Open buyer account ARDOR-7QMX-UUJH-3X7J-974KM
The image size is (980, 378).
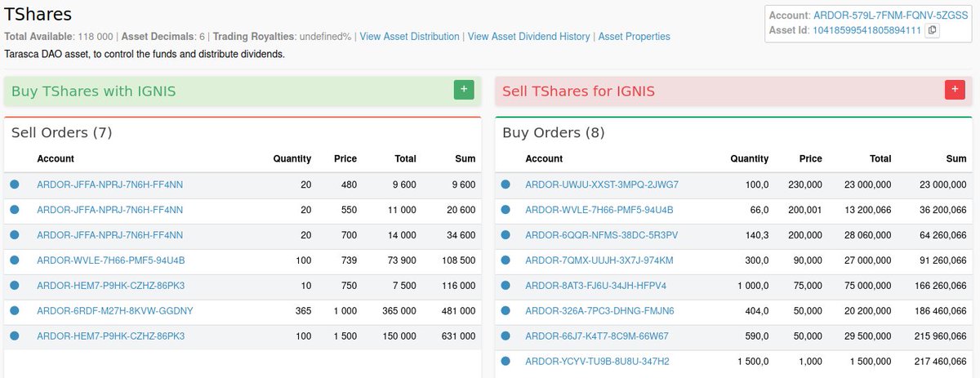599,260
